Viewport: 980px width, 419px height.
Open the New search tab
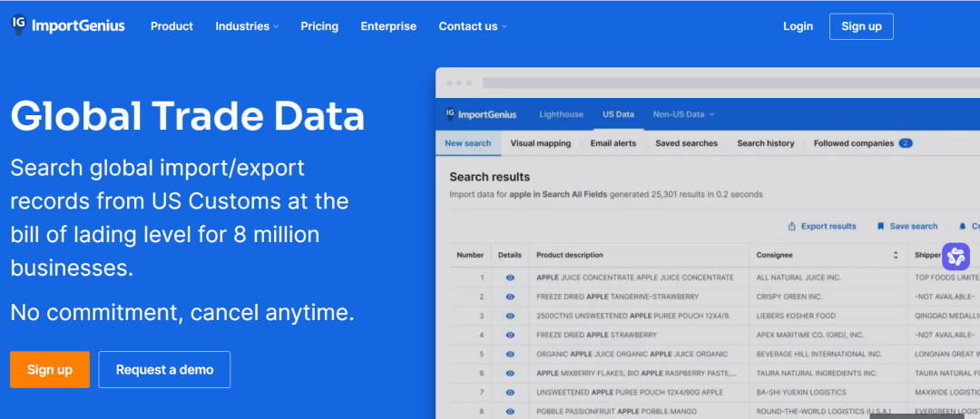tap(468, 143)
